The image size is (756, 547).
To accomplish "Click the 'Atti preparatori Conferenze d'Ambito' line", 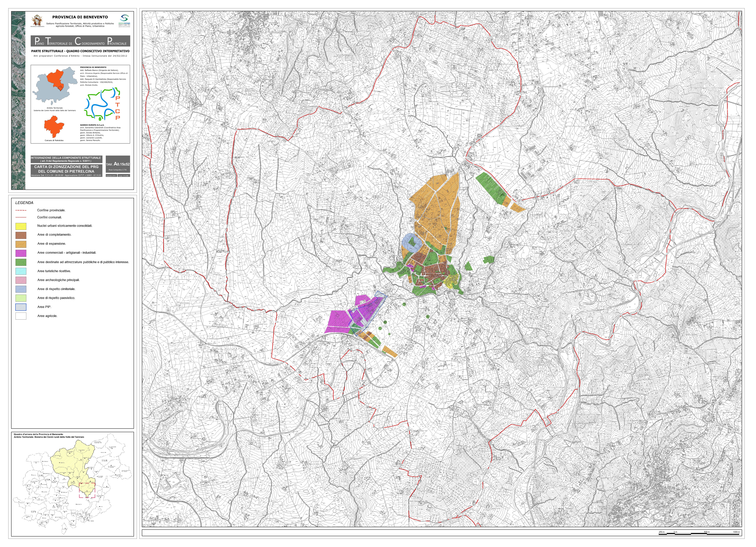I will click(80, 56).
